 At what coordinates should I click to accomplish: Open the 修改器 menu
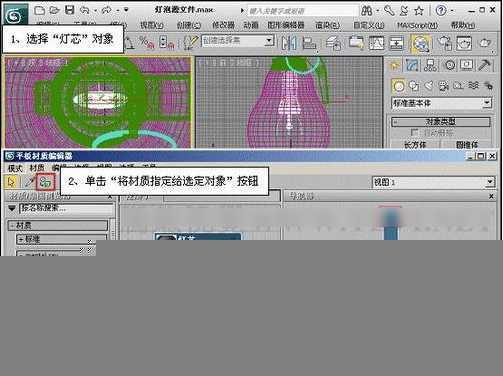click(x=223, y=25)
